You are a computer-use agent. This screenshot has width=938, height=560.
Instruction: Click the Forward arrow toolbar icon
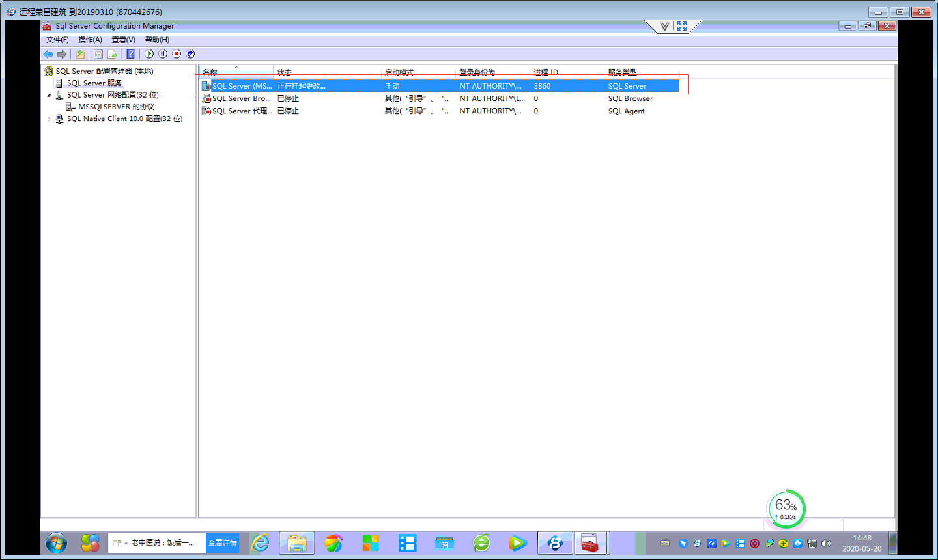[x=62, y=54]
